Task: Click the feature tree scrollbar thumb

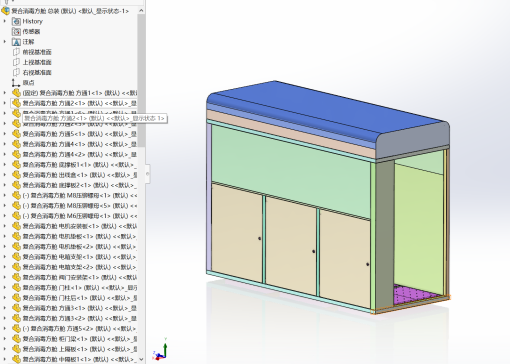Action: 141,81
